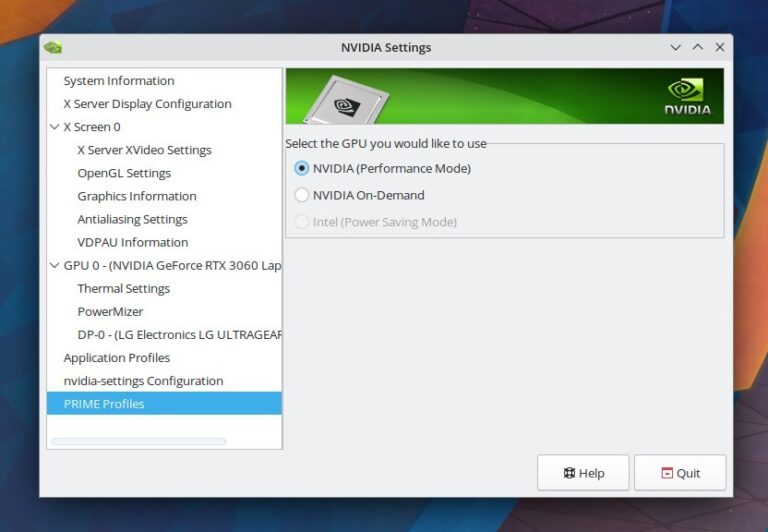
Task: Select PRIME Profiles entry
Action: click(164, 404)
